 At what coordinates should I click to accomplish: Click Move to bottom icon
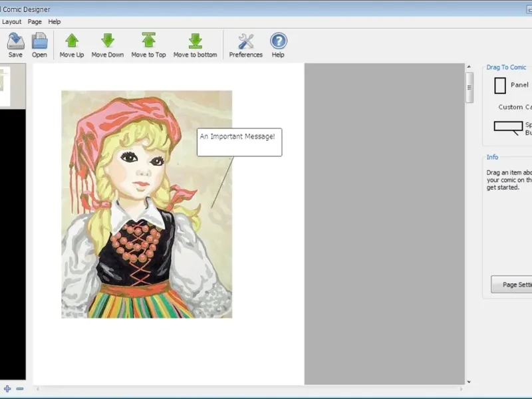[195, 41]
